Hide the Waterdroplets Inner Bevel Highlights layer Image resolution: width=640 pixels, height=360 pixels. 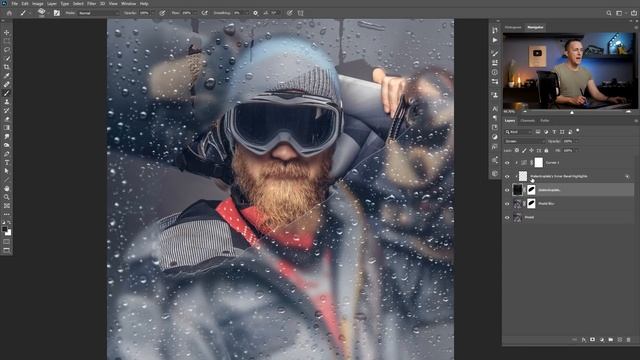coord(507,176)
